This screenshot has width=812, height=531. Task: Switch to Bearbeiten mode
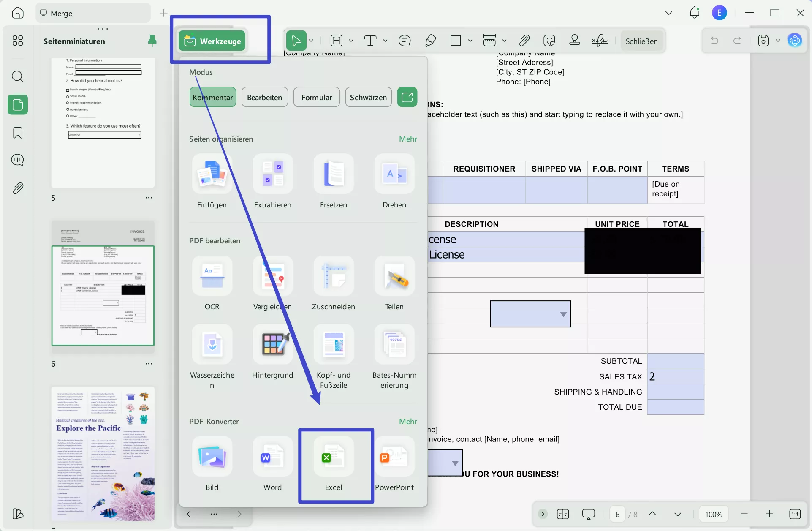coord(265,97)
